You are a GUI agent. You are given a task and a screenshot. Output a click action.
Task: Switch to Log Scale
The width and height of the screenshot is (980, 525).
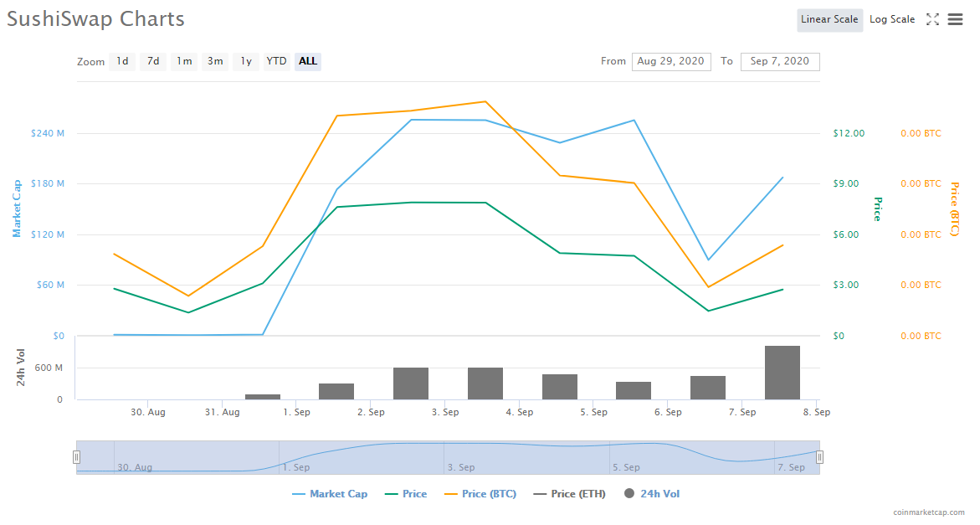point(892,20)
